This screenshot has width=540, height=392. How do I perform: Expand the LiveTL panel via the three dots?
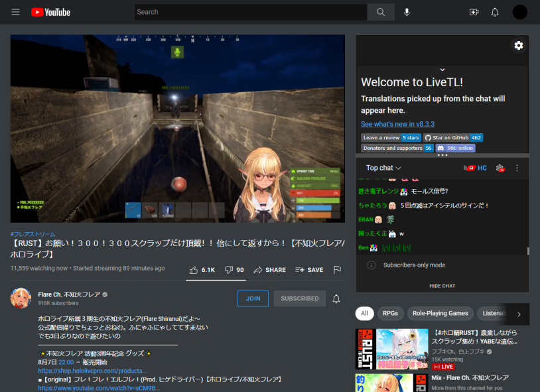tap(442, 154)
